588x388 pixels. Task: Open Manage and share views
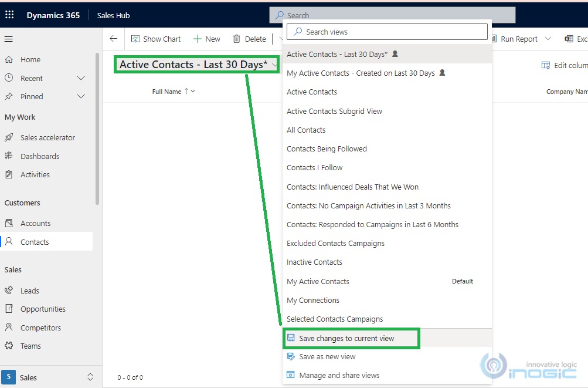tap(387, 375)
